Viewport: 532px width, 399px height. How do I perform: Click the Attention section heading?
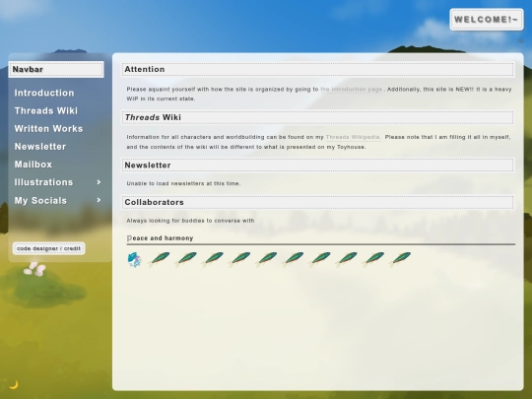pyautogui.click(x=317, y=69)
